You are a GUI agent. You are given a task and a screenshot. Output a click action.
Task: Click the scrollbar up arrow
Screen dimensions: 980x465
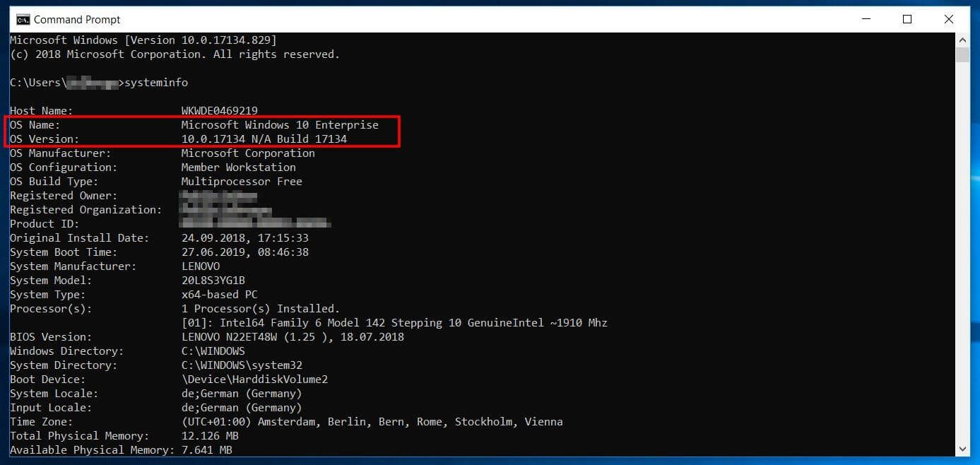962,39
